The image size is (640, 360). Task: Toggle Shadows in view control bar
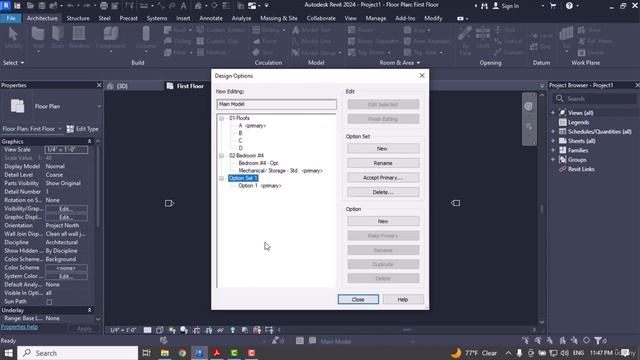tap(184, 330)
